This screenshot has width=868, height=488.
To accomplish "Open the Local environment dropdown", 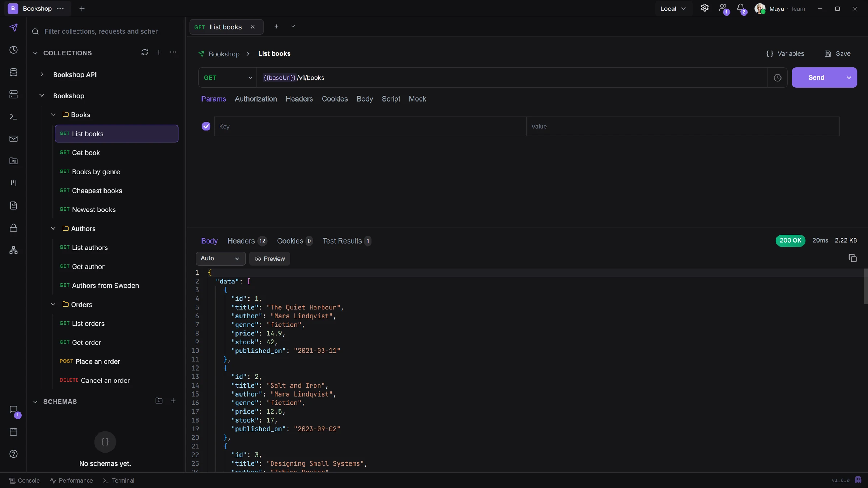I will coord(673,9).
